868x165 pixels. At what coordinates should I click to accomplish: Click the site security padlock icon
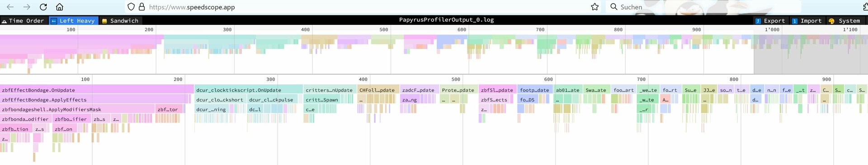point(142,7)
